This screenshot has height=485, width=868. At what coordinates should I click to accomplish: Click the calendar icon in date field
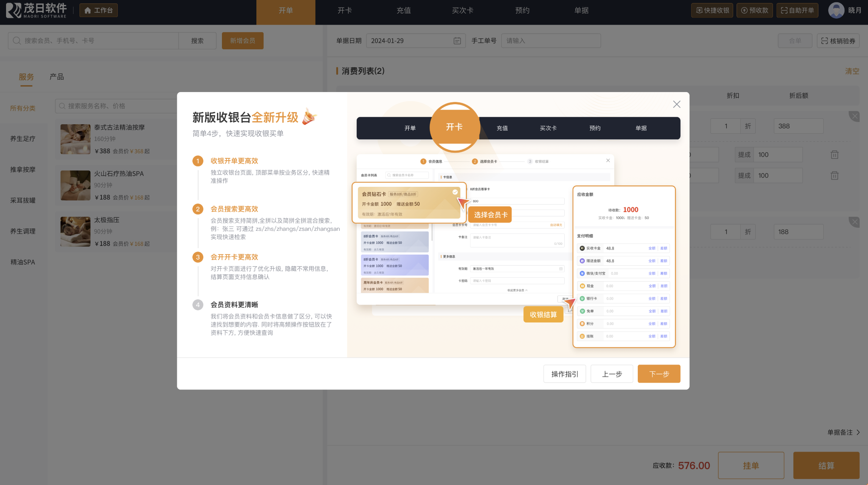click(x=457, y=41)
